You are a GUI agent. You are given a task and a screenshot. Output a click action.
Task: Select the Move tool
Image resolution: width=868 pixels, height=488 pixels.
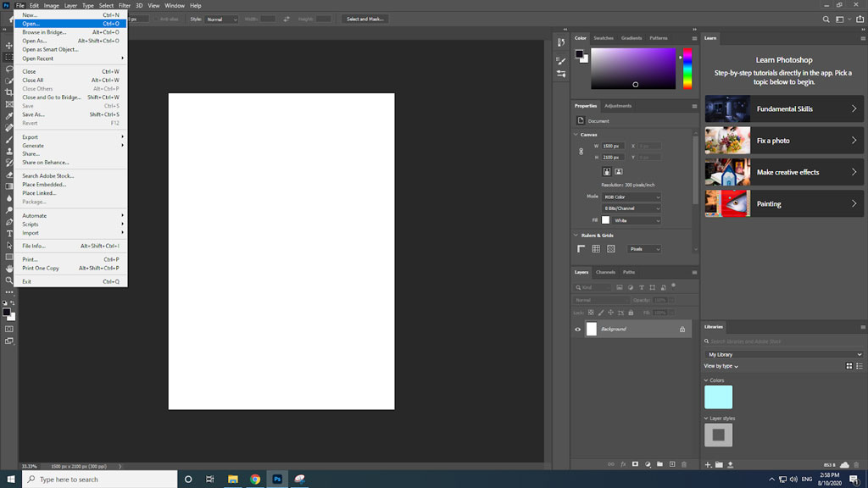8,46
